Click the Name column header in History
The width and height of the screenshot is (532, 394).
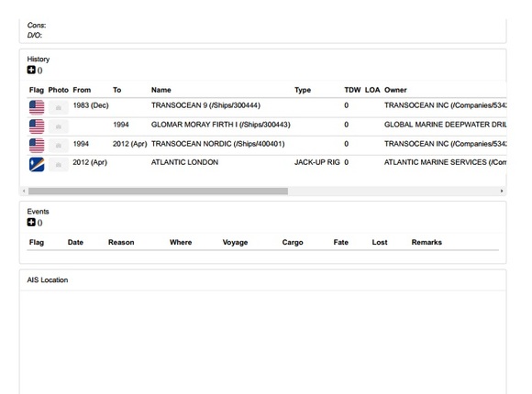point(161,90)
